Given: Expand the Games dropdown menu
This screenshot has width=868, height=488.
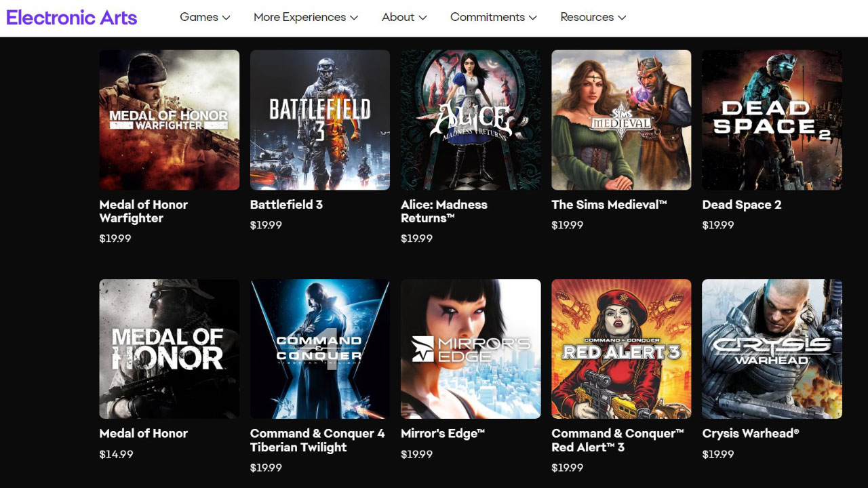Looking at the screenshot, I should [205, 18].
